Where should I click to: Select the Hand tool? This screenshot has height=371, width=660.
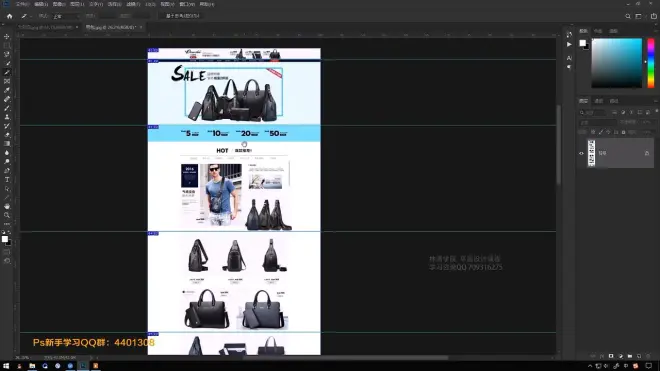click(x=7, y=206)
